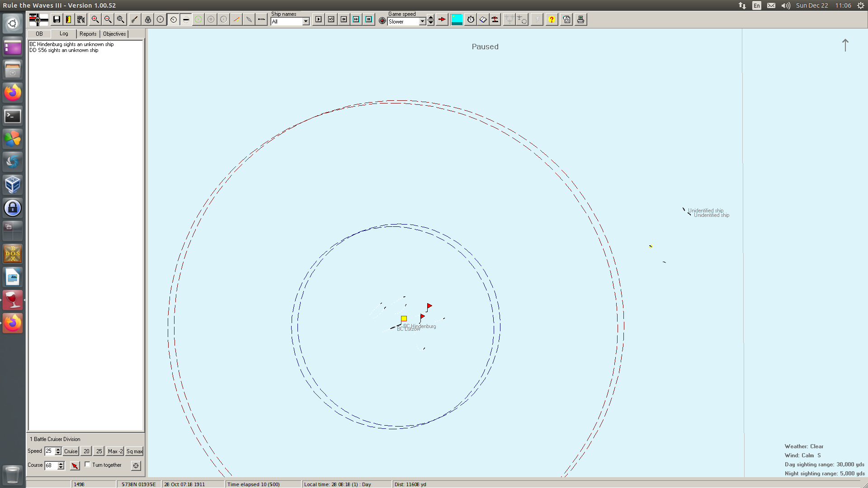
Task: Click the grey torpedo toolbar icon
Action: pyautogui.click(x=249, y=19)
